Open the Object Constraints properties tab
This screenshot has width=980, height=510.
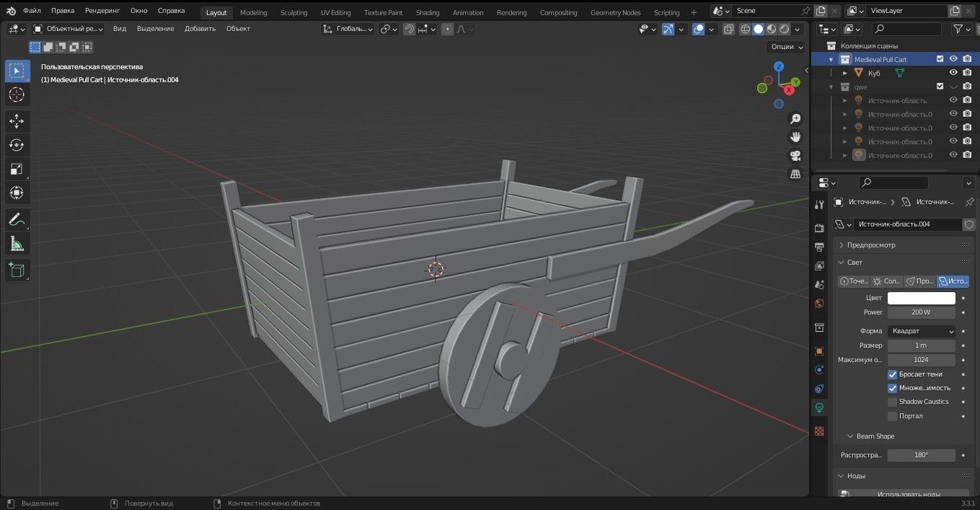click(819, 389)
